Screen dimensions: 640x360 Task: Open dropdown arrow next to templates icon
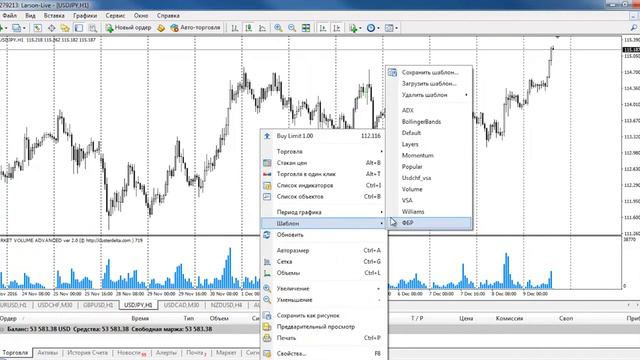pos(396,28)
